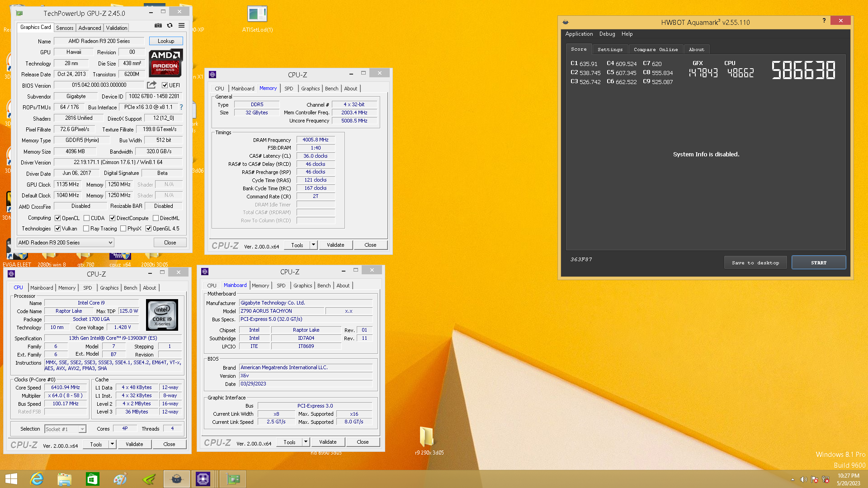Toggle the PhysX checkbox
This screenshot has height=488, width=868.
point(123,228)
